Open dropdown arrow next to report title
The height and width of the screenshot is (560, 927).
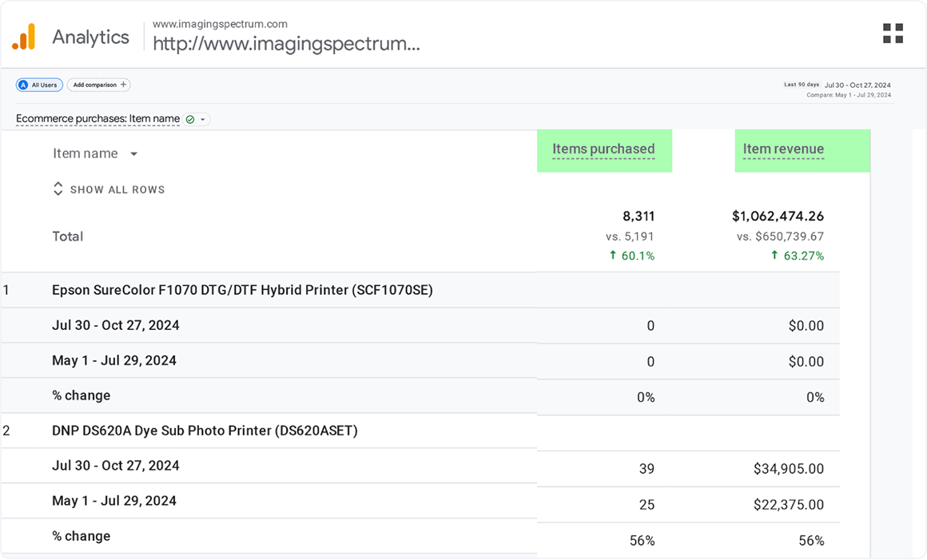[203, 120]
